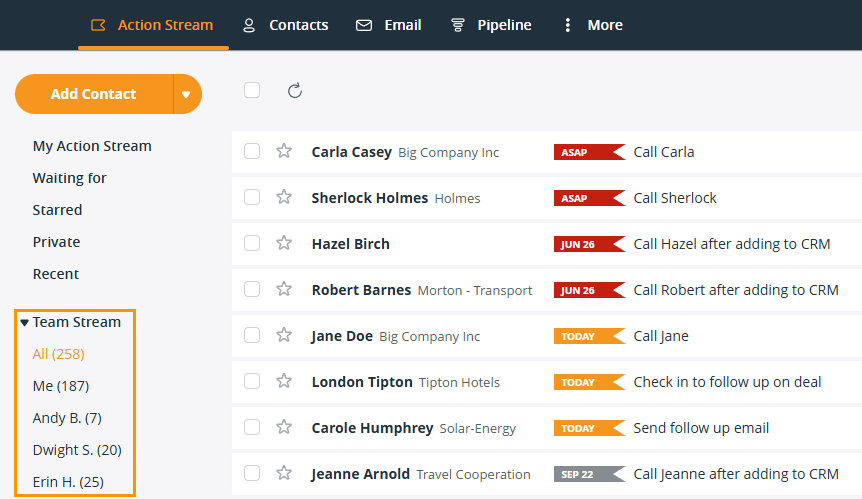The width and height of the screenshot is (862, 499).
Task: Open the Pipeline tab
Action: pos(491,25)
